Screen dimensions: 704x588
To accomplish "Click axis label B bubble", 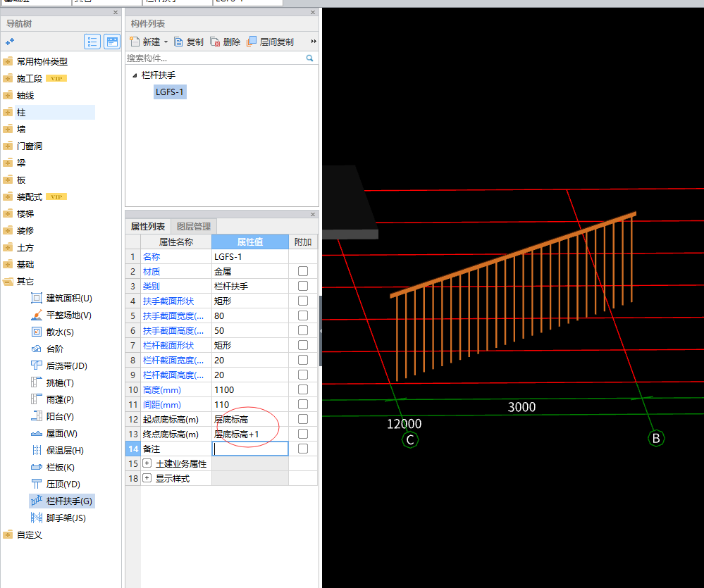I will point(656,438).
